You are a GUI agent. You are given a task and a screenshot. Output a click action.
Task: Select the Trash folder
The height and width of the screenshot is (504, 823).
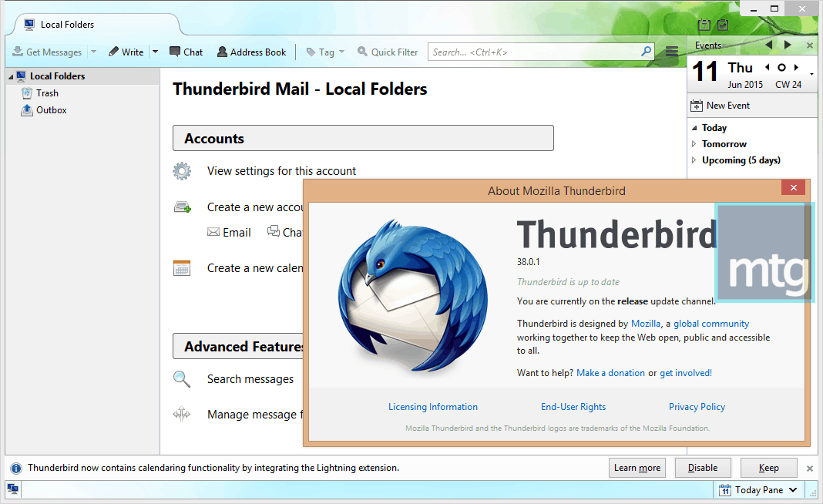(47, 93)
